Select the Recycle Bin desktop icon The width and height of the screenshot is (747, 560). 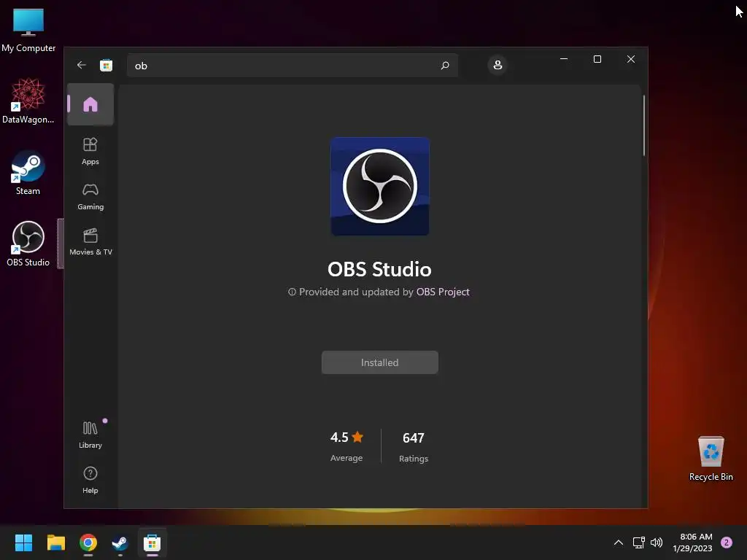pos(711,459)
